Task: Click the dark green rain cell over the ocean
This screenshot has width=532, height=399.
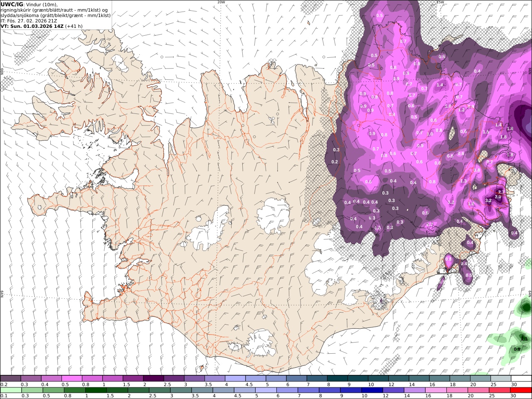Action: pyautogui.click(x=526, y=308)
